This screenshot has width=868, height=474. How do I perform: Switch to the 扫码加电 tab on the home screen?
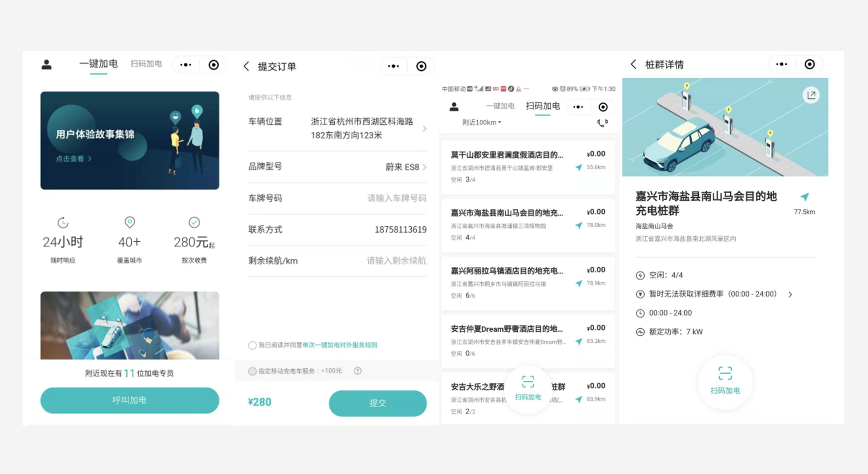(x=146, y=64)
